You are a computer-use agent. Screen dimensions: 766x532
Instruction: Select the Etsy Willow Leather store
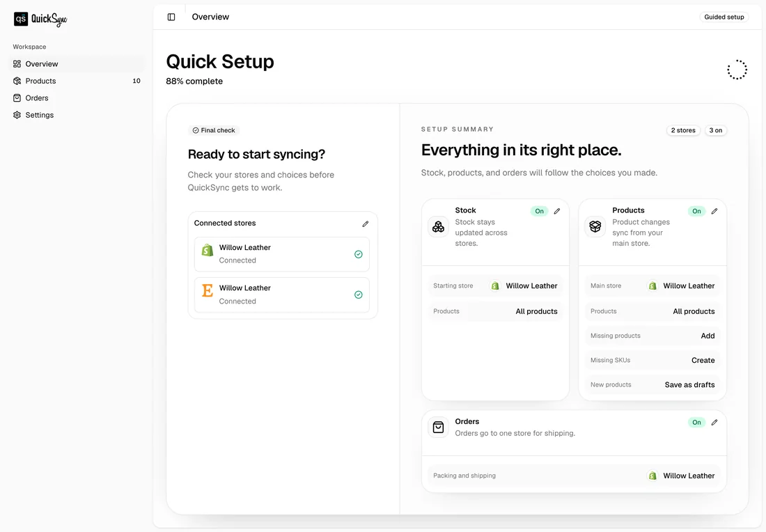pos(282,295)
